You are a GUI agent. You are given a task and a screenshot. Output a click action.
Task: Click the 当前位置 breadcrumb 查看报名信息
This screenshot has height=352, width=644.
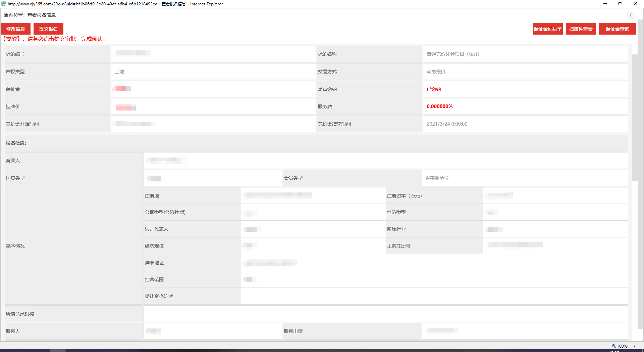coord(42,15)
